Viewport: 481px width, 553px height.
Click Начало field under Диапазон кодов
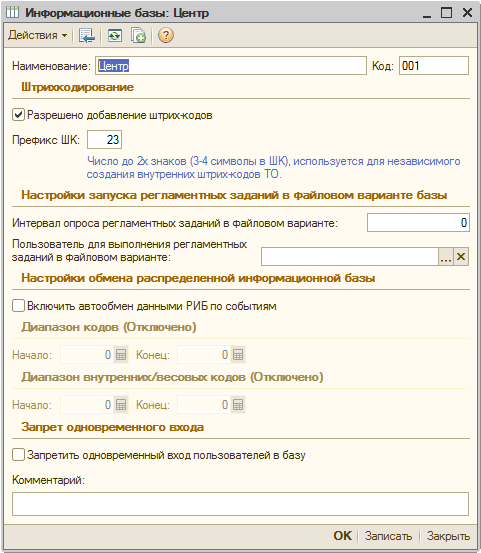87,354
